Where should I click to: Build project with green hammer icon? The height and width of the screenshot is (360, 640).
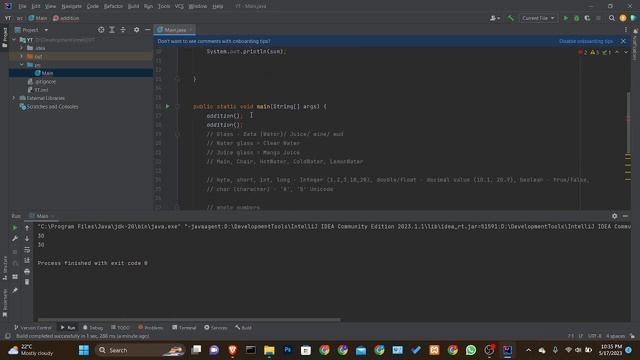tap(511, 18)
